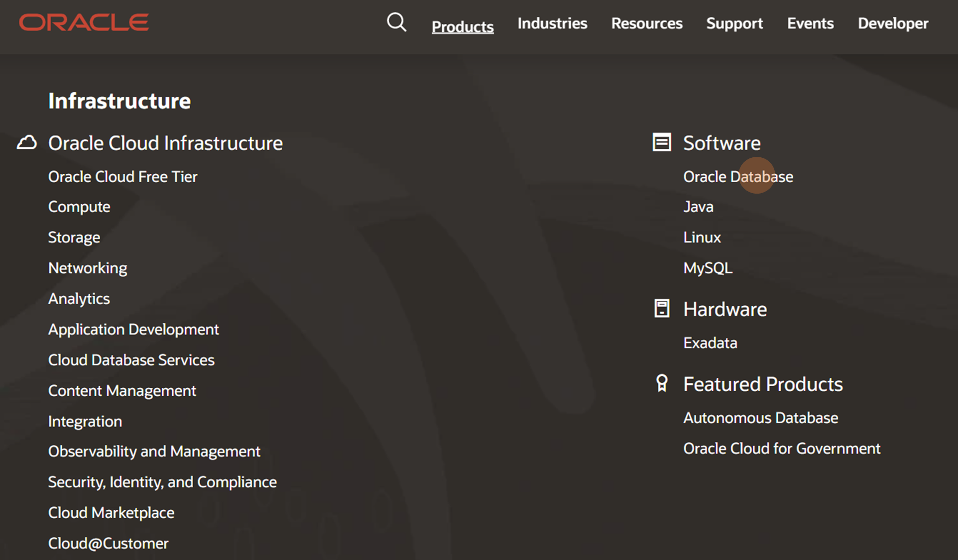Go to Oracle Database link
The image size is (958, 560).
click(738, 177)
